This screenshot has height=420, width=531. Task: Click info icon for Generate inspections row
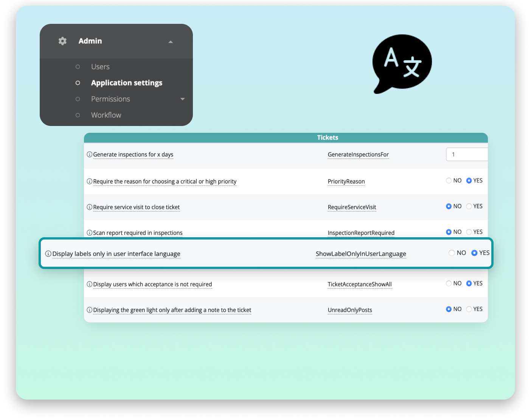(x=90, y=154)
